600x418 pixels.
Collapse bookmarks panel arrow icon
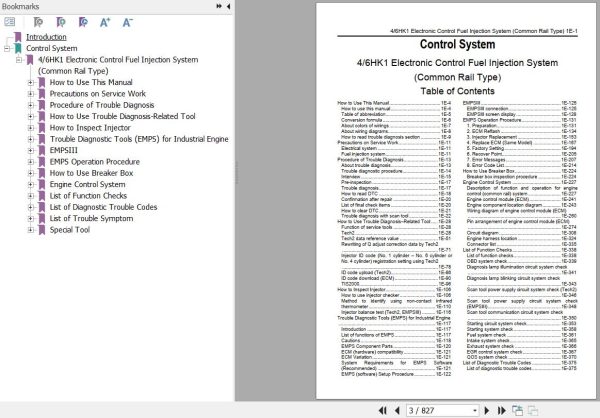tap(228, 6)
